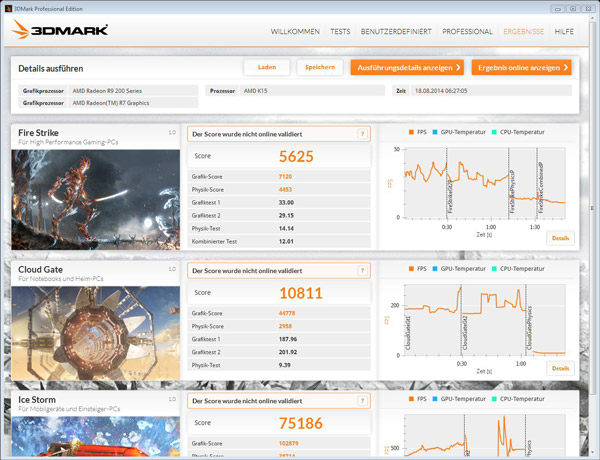Switch to the TESTS tab

[340, 32]
